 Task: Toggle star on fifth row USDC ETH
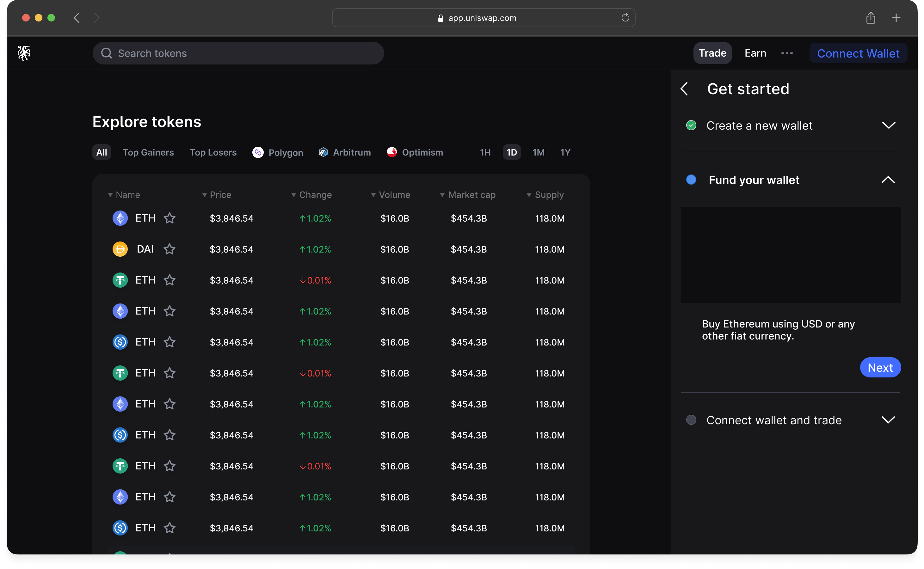click(x=170, y=342)
